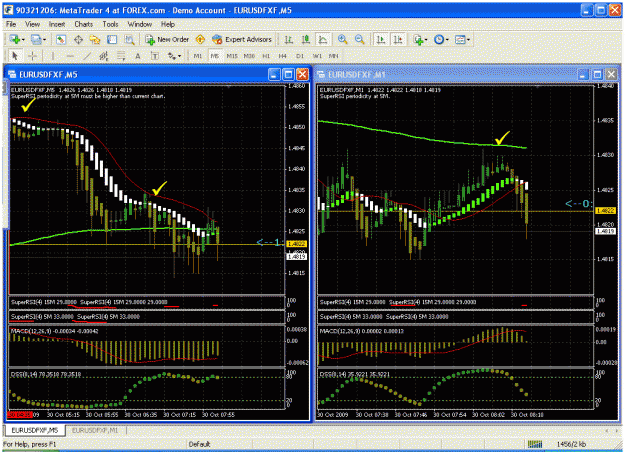Select the EURUSDFXF,M5 bottom tab
This screenshot has width=625, height=452.
35,430
